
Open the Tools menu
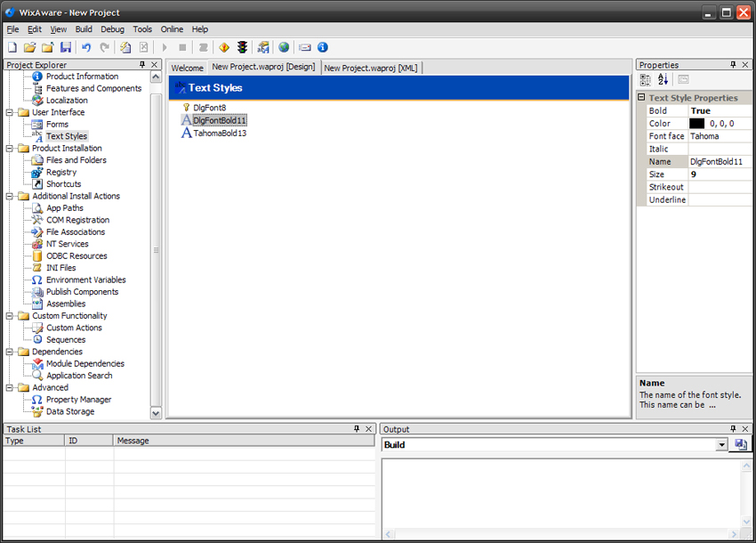pyautogui.click(x=142, y=29)
